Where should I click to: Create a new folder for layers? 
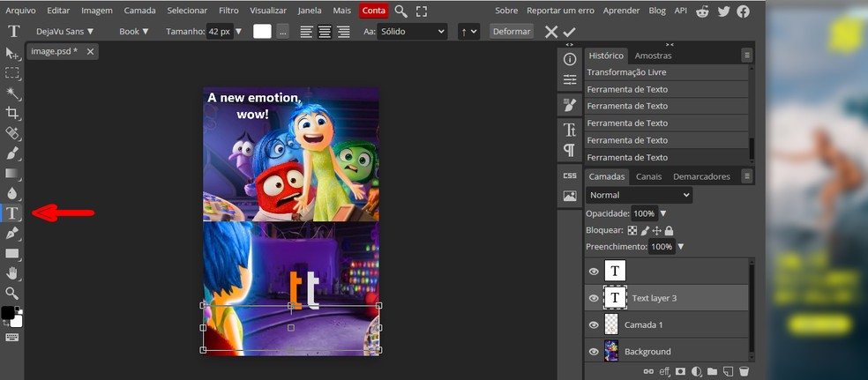(x=713, y=372)
